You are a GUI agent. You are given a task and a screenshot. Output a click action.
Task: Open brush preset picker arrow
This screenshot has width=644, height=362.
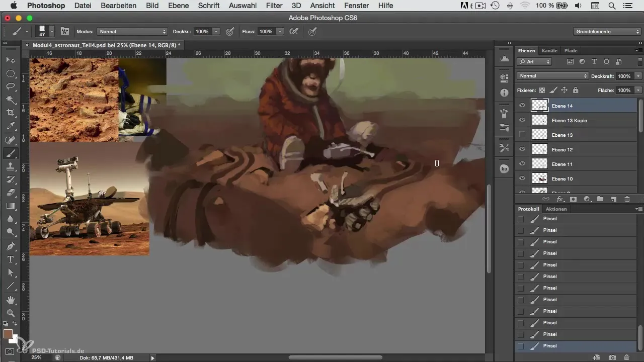[51, 31]
